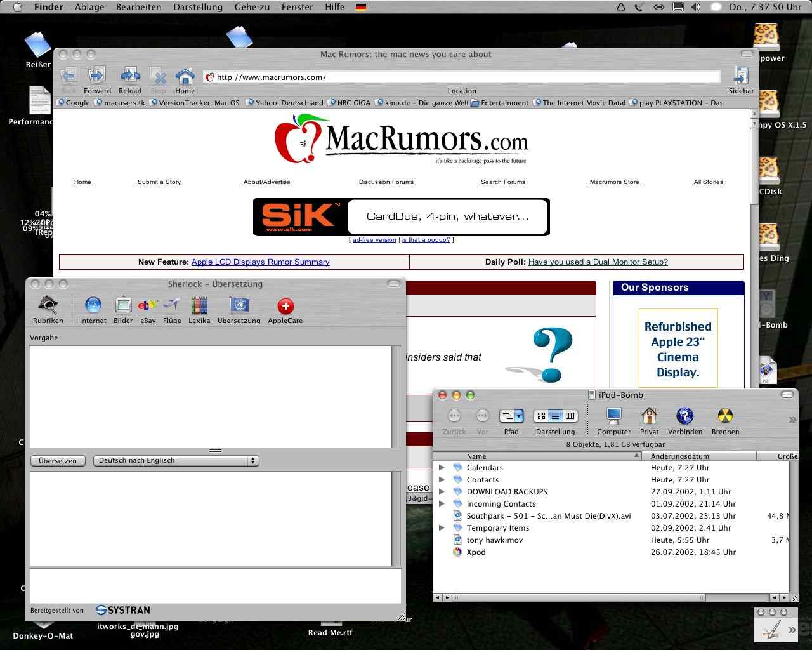Open Sherlock Rubriken channels
This screenshot has width=812, height=650.
point(48,310)
